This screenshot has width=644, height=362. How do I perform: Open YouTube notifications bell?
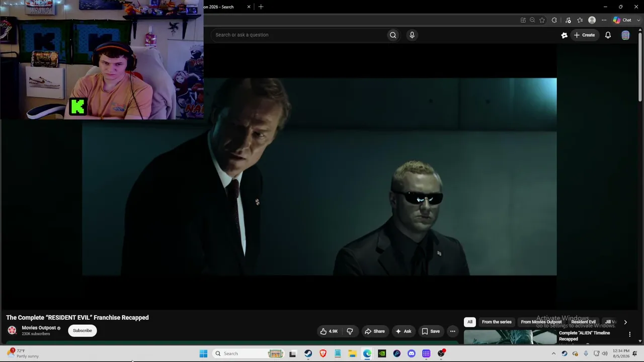(x=608, y=35)
